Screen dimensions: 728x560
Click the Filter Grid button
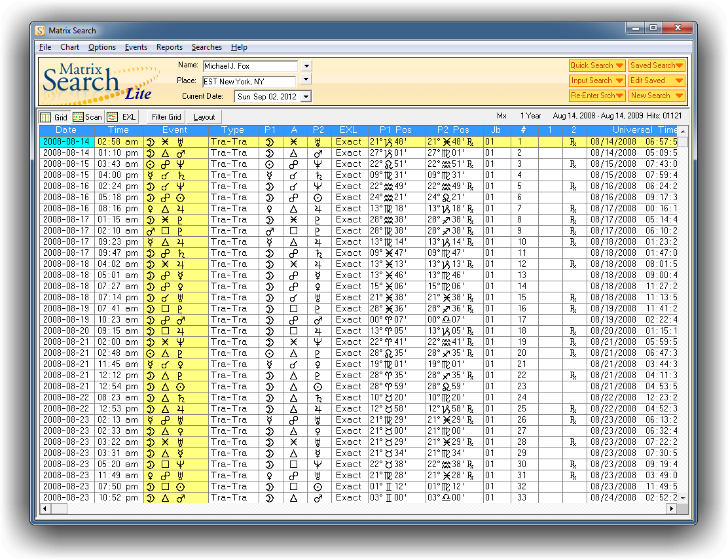[x=166, y=117]
